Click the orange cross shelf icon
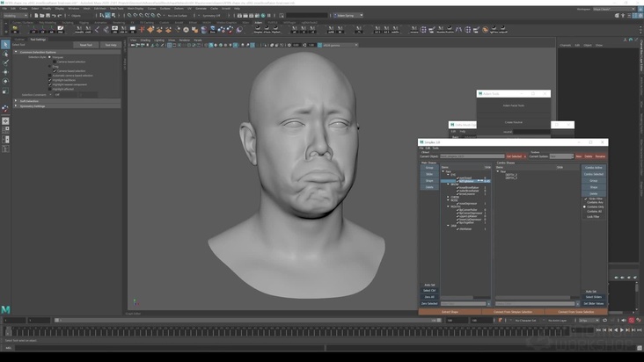This screenshot has width=644, height=362. (142, 30)
